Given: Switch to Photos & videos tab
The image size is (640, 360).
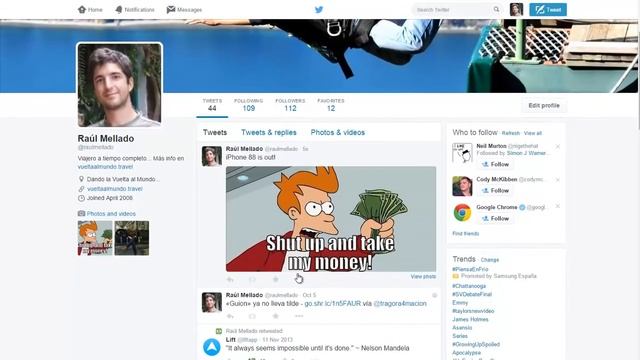Looking at the screenshot, I should pos(338,132).
